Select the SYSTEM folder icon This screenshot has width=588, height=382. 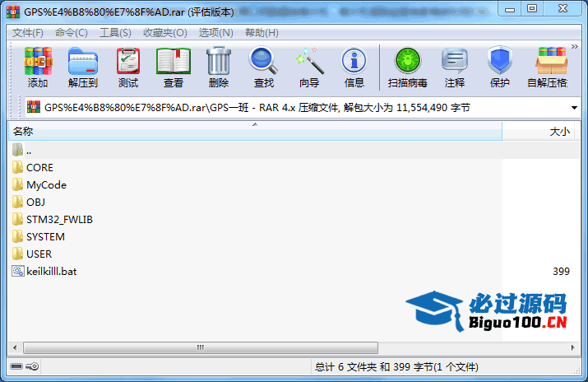17,236
